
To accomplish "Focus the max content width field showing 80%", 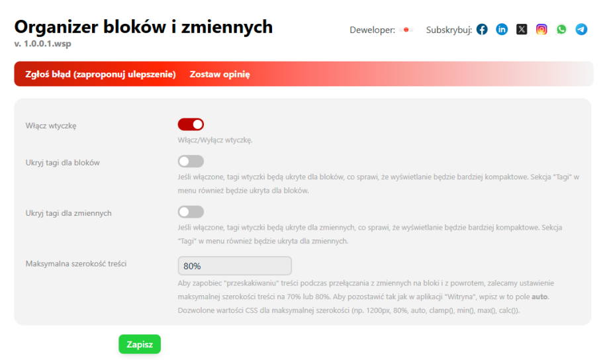I will (x=234, y=265).
